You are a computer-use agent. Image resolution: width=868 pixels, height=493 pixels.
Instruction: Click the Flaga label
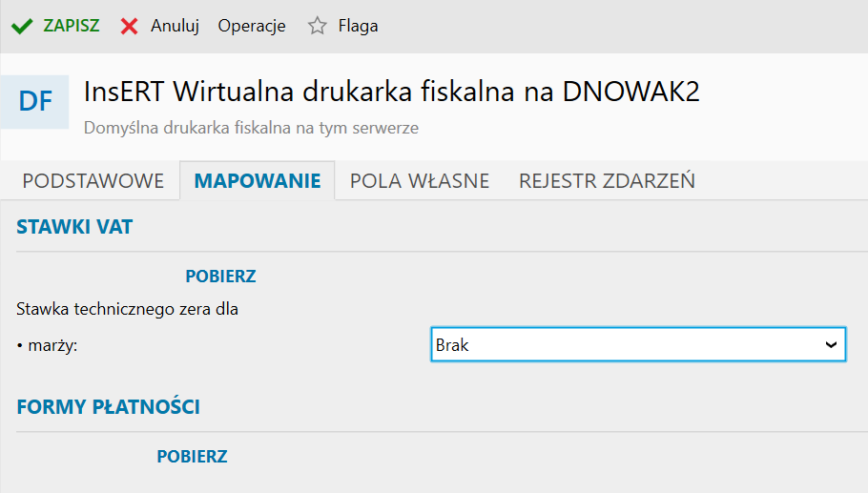[x=358, y=27]
